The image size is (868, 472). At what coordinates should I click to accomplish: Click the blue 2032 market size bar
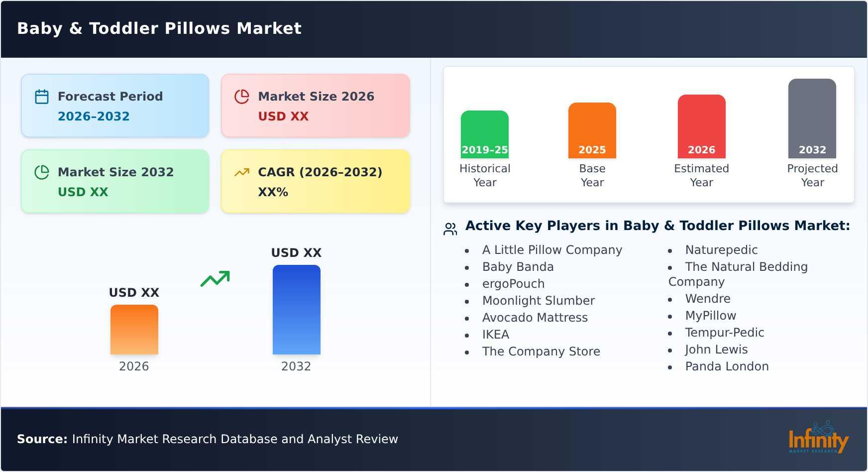[x=297, y=310]
